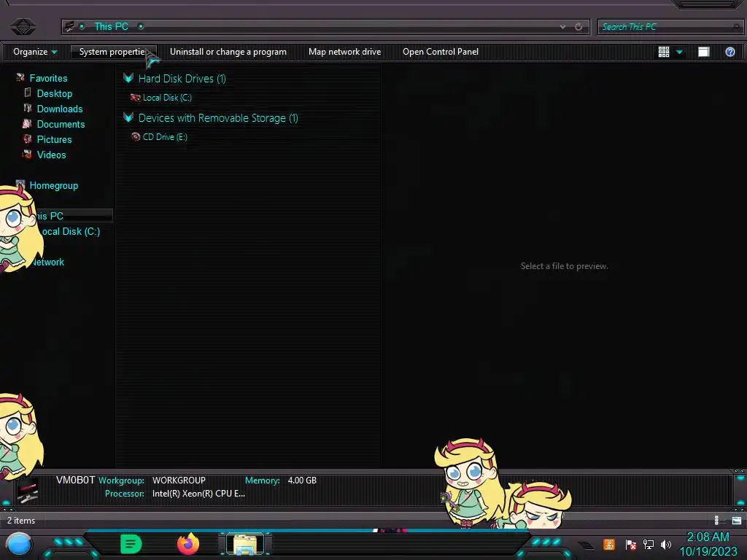This screenshot has height=560, width=747.
Task: Click the network tray icon
Action: click(x=649, y=544)
